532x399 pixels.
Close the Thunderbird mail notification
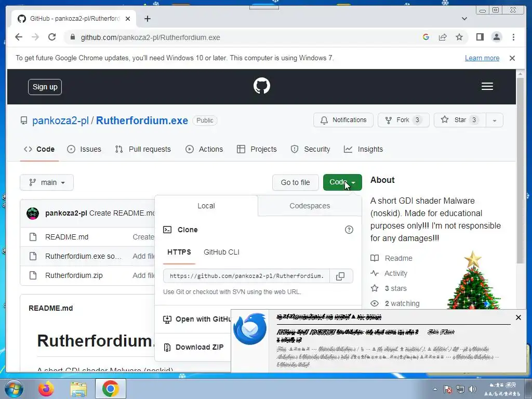coord(518,317)
